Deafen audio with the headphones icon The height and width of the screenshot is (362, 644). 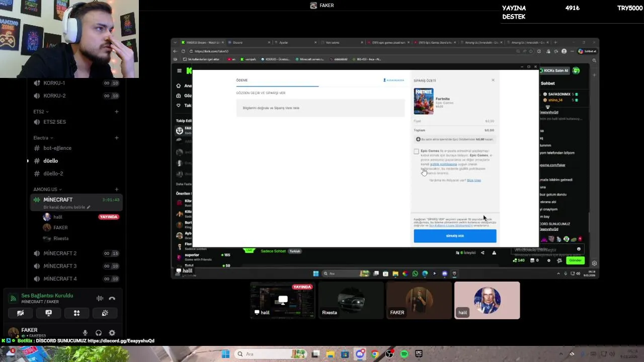99,333
